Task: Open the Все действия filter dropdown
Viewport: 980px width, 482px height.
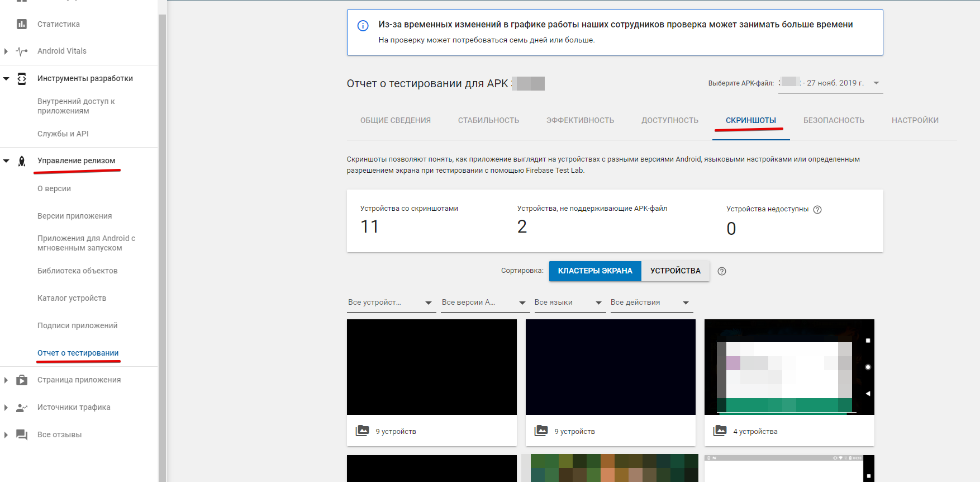Action: click(651, 303)
